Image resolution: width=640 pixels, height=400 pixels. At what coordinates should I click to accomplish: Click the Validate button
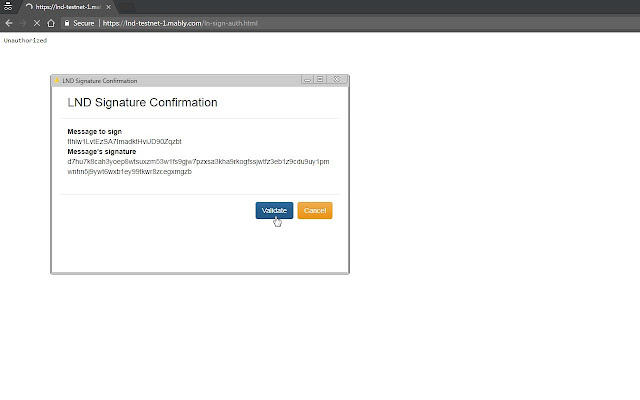pos(274,211)
